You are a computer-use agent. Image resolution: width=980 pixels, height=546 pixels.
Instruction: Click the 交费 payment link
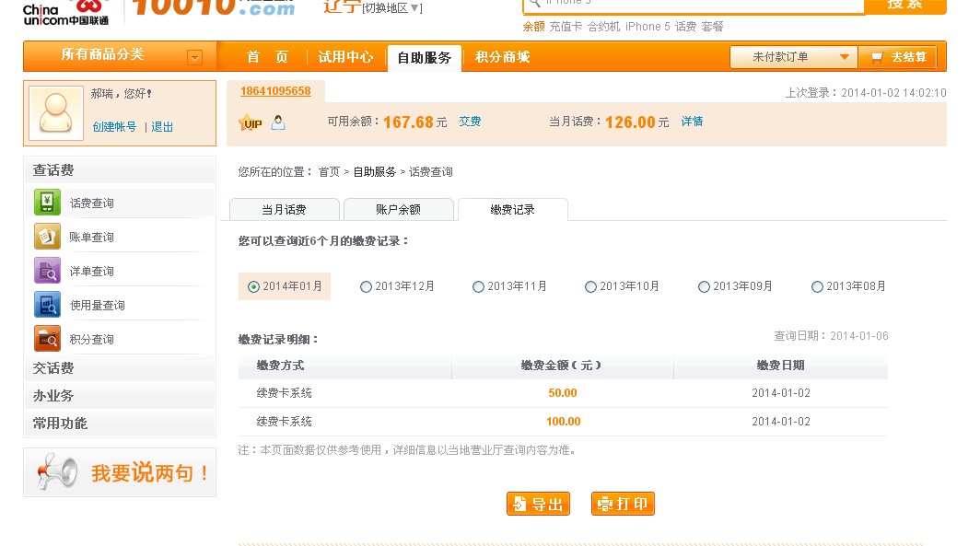tap(470, 122)
